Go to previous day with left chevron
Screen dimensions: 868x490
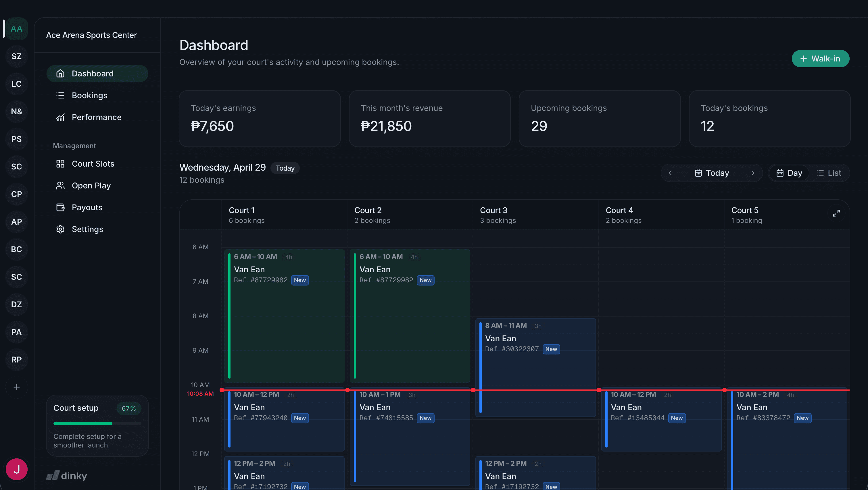pyautogui.click(x=670, y=173)
